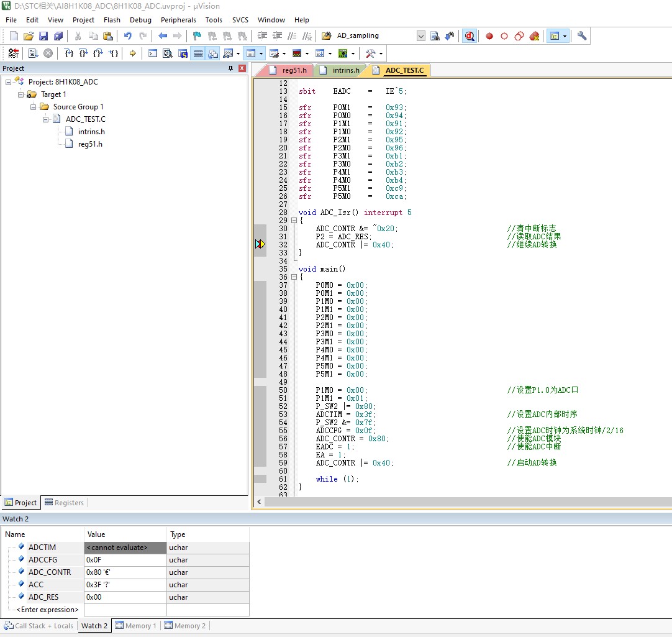Viewport: 672px width, 637px height.
Task: Close the Project panel
Action: tap(242, 68)
